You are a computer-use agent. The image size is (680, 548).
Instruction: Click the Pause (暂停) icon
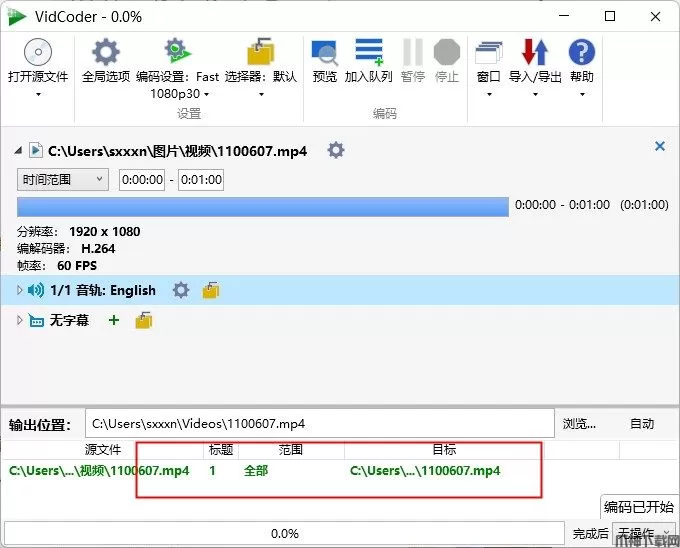(412, 52)
